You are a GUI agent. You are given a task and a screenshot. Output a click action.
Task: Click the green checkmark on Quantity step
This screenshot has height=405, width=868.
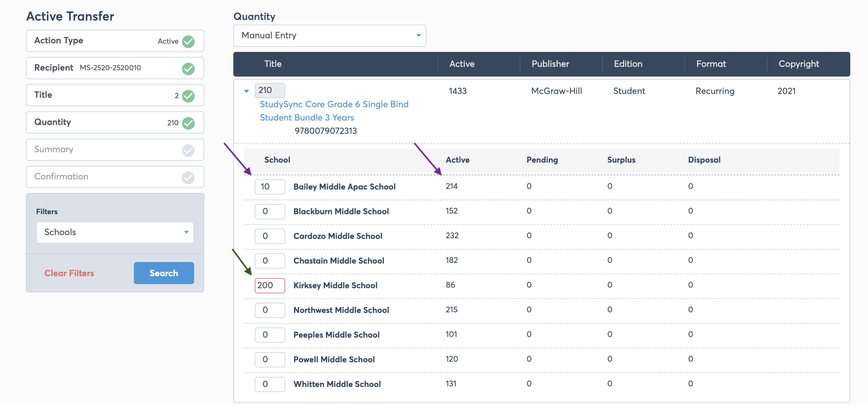point(188,123)
